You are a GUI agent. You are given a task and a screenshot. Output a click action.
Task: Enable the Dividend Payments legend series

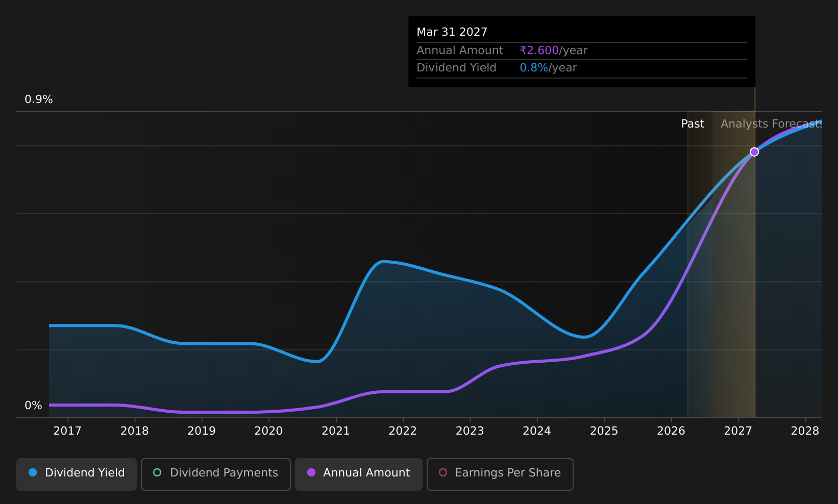(x=216, y=474)
